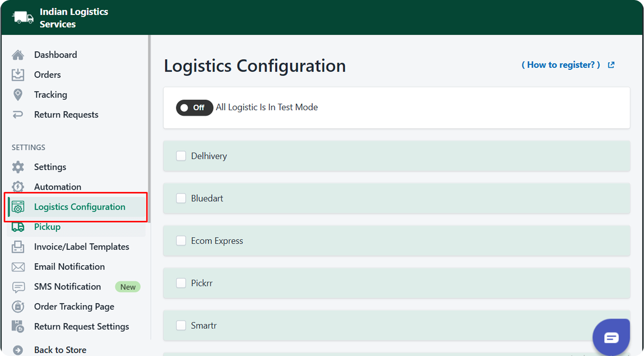Click the Tracking location pin icon
Image resolution: width=644 pixels, height=356 pixels.
[x=18, y=95]
